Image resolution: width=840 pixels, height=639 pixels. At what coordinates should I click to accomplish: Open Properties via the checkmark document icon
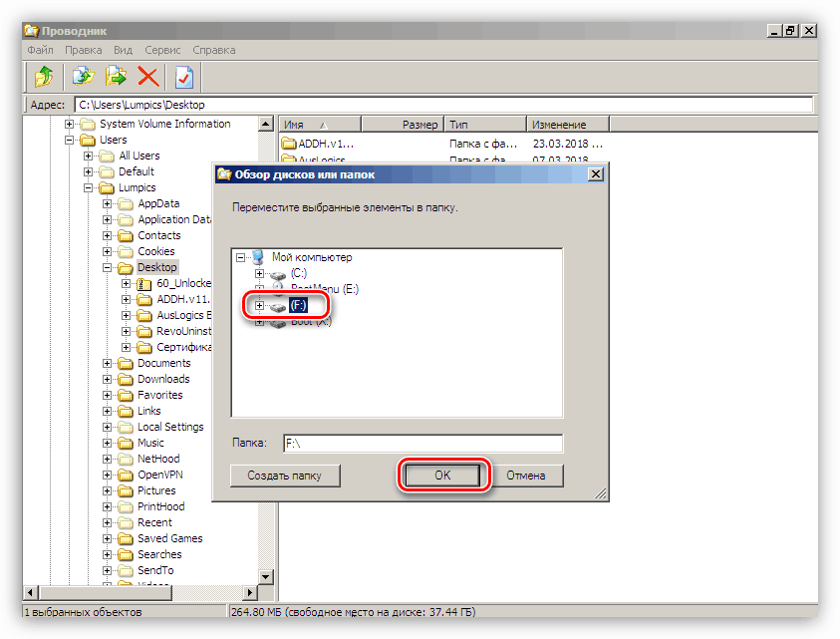(183, 77)
